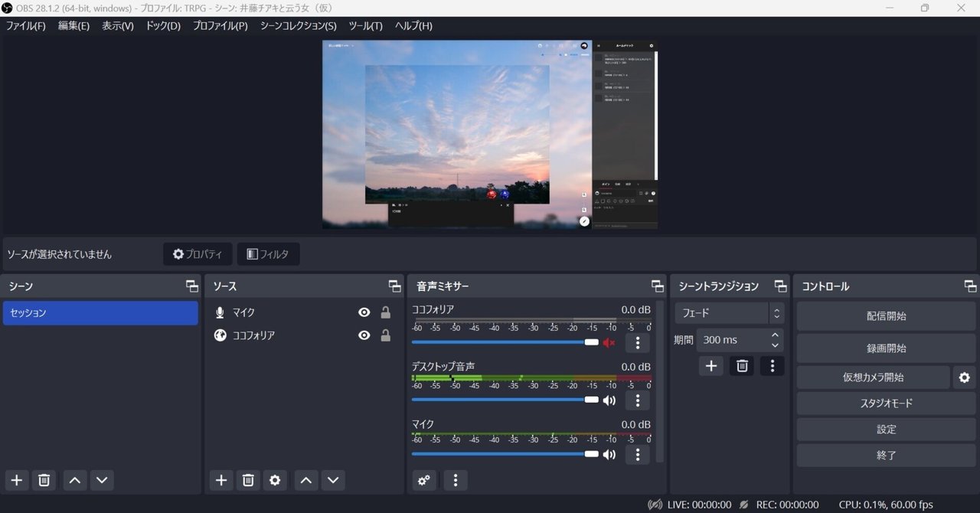The image size is (980, 513).
Task: Open advanced audio properties gear in mixer
Action: coord(424,480)
